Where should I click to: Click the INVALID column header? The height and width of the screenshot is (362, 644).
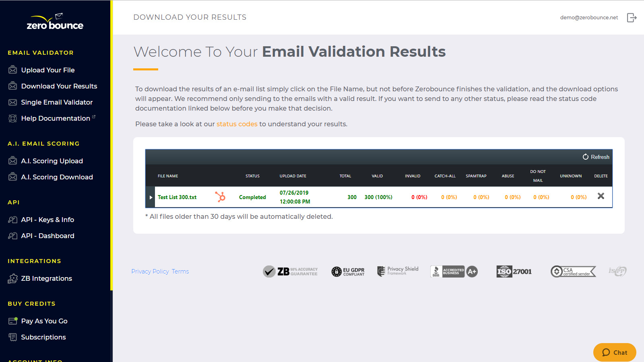tap(413, 176)
